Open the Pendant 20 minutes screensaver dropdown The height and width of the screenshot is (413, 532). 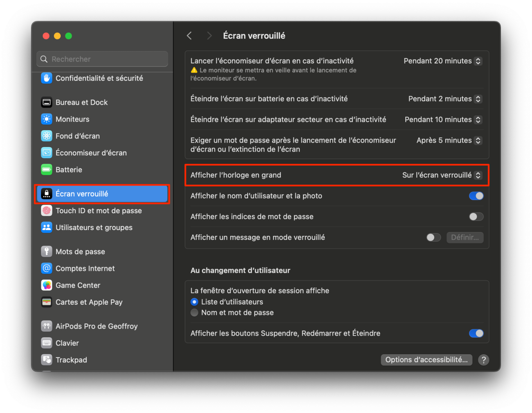(443, 61)
